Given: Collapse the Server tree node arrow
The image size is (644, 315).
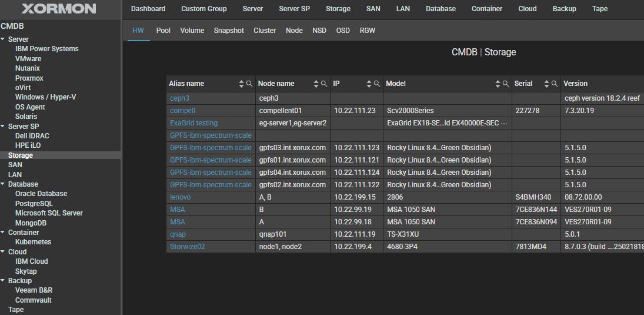Looking at the screenshot, I should click(x=4, y=39).
